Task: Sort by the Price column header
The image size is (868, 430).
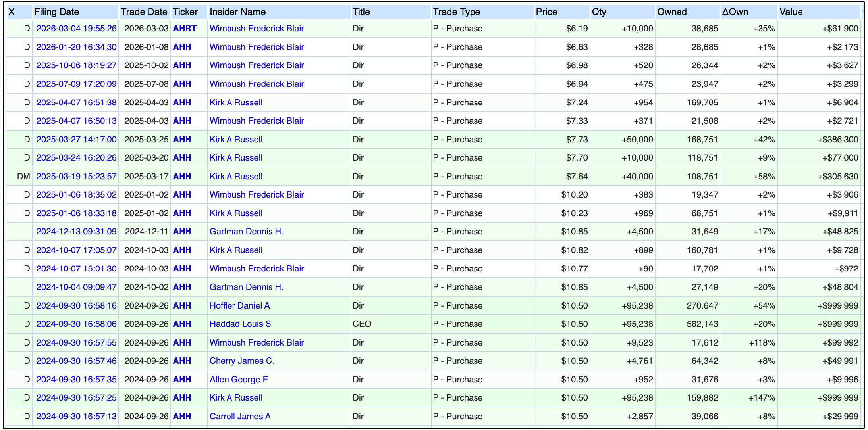Action: (x=546, y=12)
